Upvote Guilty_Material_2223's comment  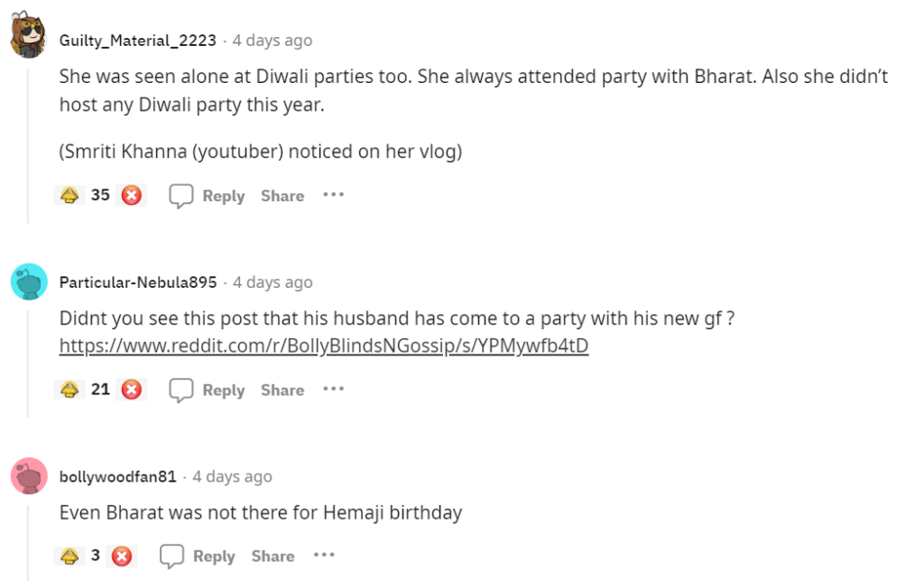click(69, 195)
